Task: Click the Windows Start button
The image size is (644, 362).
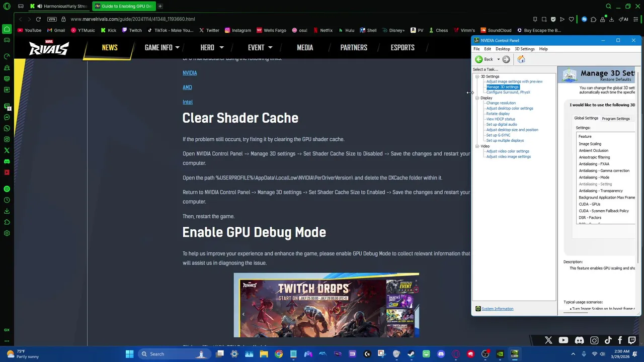Action: [x=129, y=354]
